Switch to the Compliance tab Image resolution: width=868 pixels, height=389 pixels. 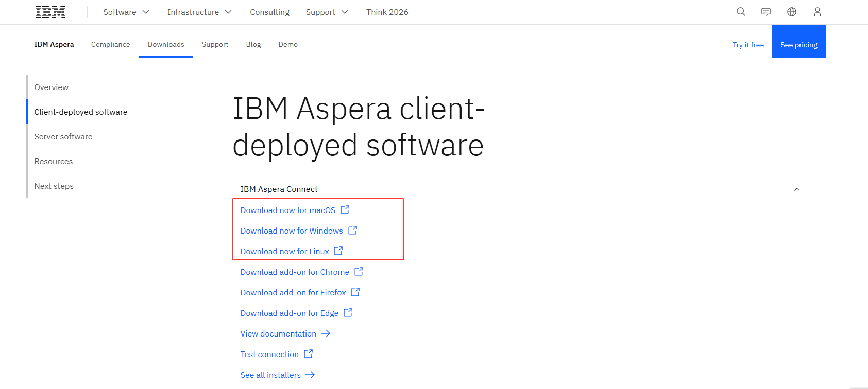pyautogui.click(x=110, y=44)
